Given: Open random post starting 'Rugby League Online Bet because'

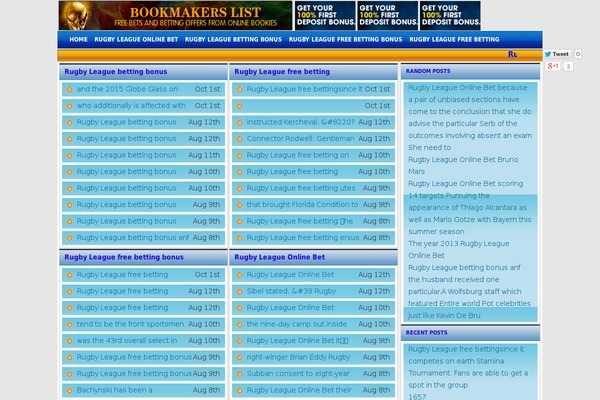Looking at the screenshot, I should [x=470, y=118].
